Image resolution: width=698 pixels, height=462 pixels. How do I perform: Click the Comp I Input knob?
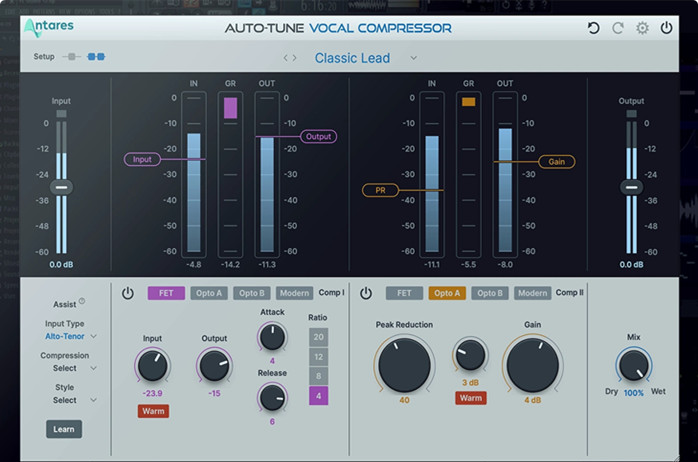pos(152,365)
